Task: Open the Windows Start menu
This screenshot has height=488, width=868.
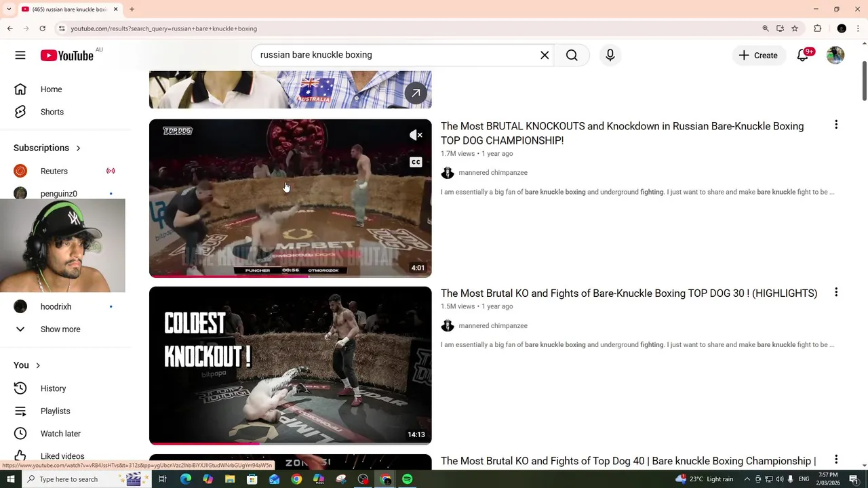Action: click(10, 479)
